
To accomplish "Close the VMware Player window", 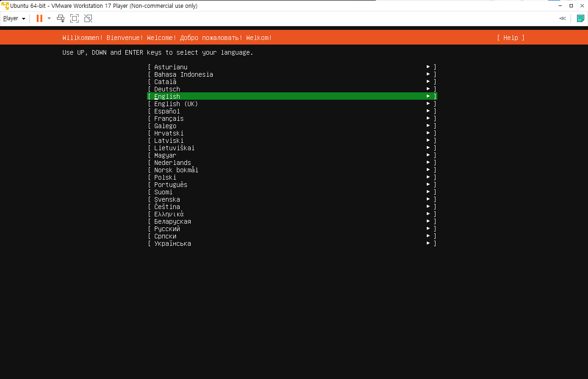I will [582, 6].
